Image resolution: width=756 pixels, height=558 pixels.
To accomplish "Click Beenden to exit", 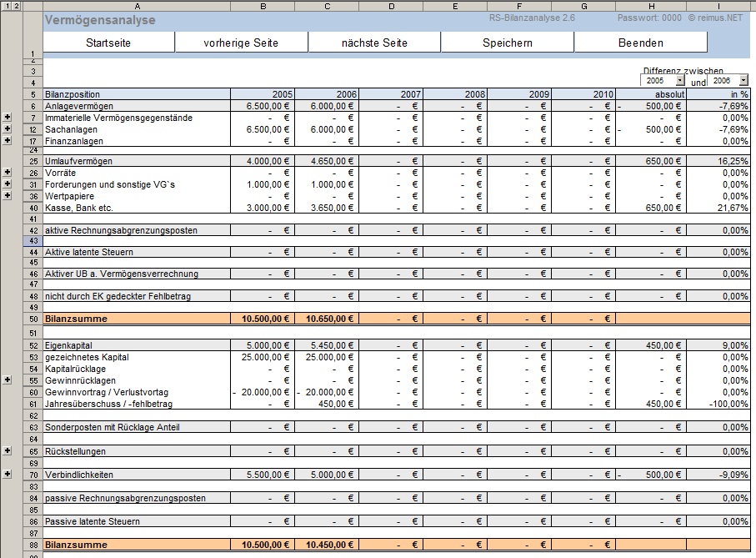I will coord(640,43).
